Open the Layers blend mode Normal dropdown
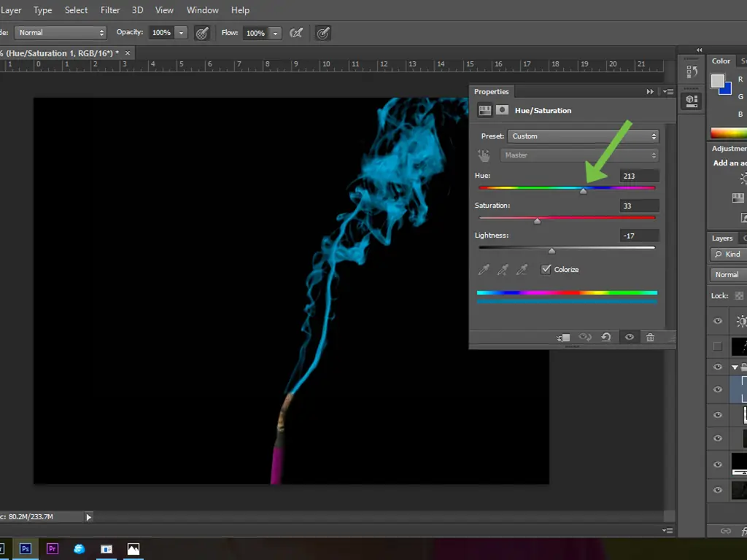Image resolution: width=747 pixels, height=560 pixels. coord(727,275)
